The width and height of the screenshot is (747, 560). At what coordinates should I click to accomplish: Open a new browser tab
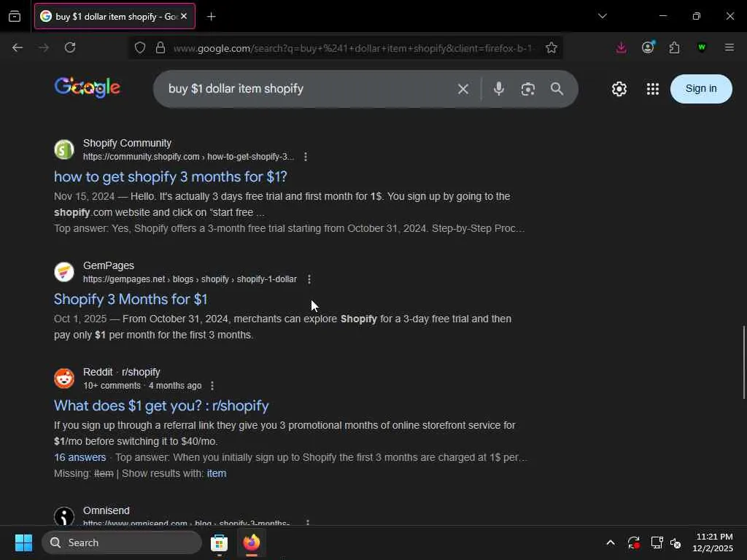[211, 16]
